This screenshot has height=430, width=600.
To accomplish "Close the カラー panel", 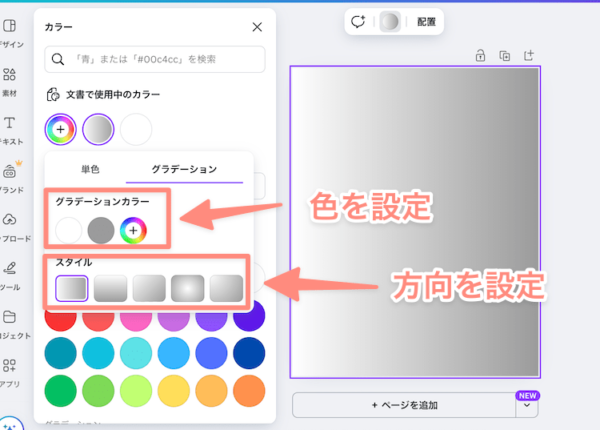I will click(x=257, y=27).
